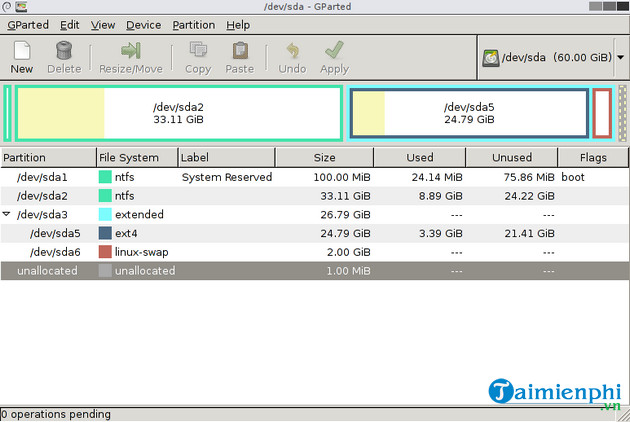Click the Copy partition icon

(198, 51)
